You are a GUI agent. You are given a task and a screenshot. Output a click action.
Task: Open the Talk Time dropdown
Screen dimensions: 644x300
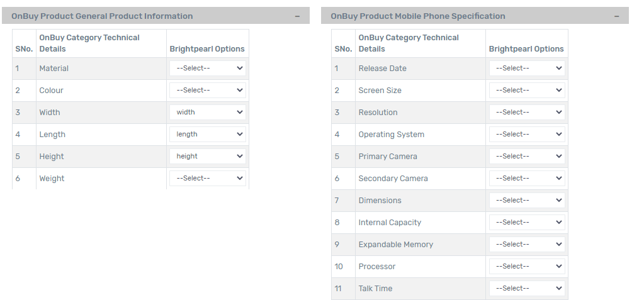click(x=527, y=289)
